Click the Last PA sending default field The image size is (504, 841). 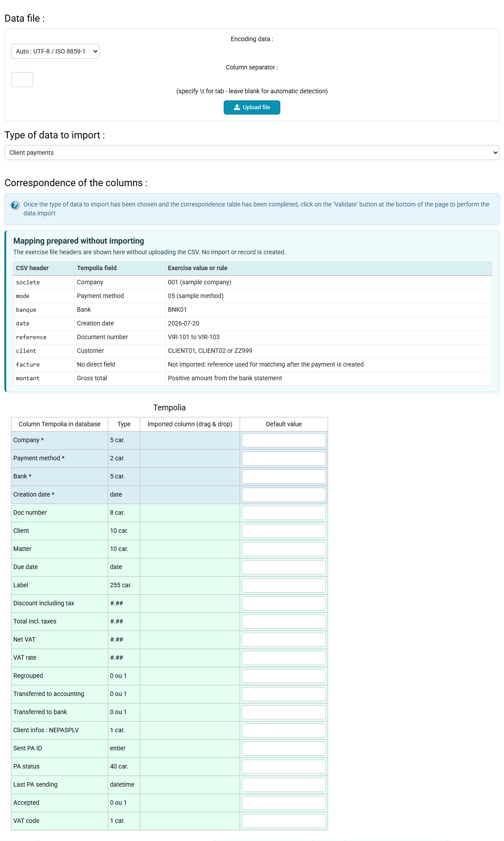tap(284, 785)
